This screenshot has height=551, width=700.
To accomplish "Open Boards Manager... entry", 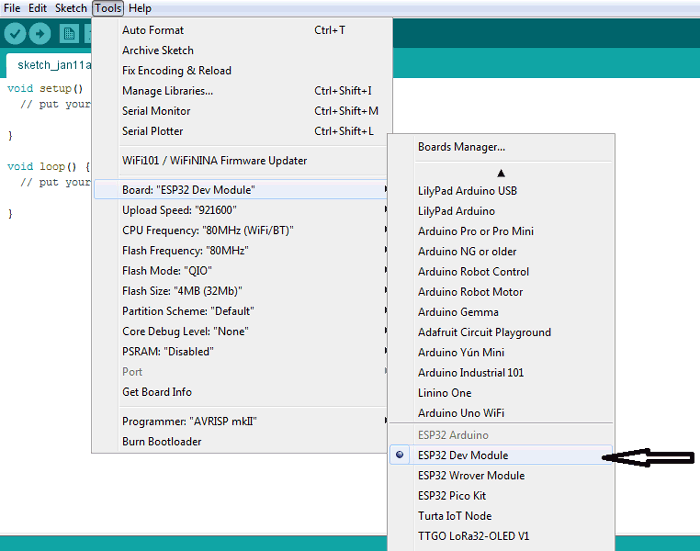I will click(461, 147).
